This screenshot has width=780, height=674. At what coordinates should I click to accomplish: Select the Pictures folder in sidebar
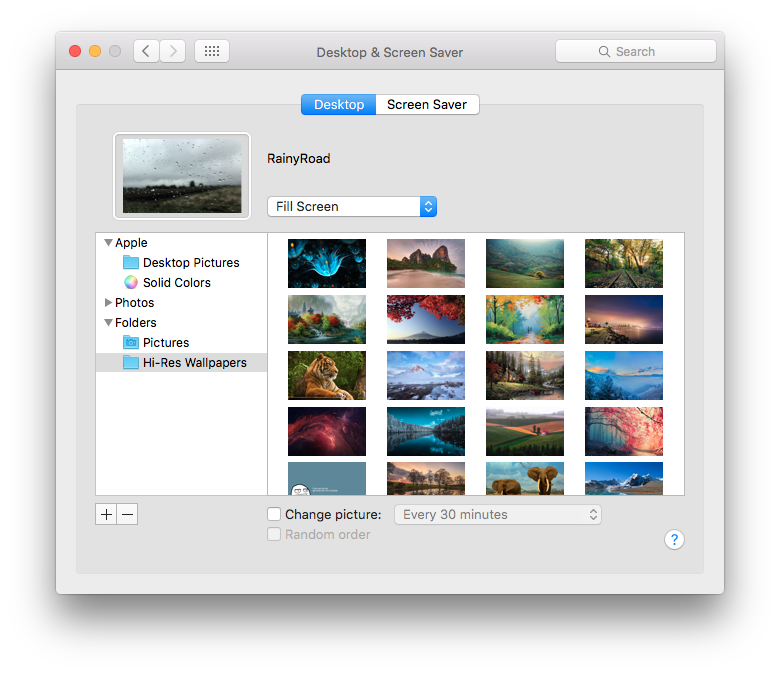click(x=165, y=343)
